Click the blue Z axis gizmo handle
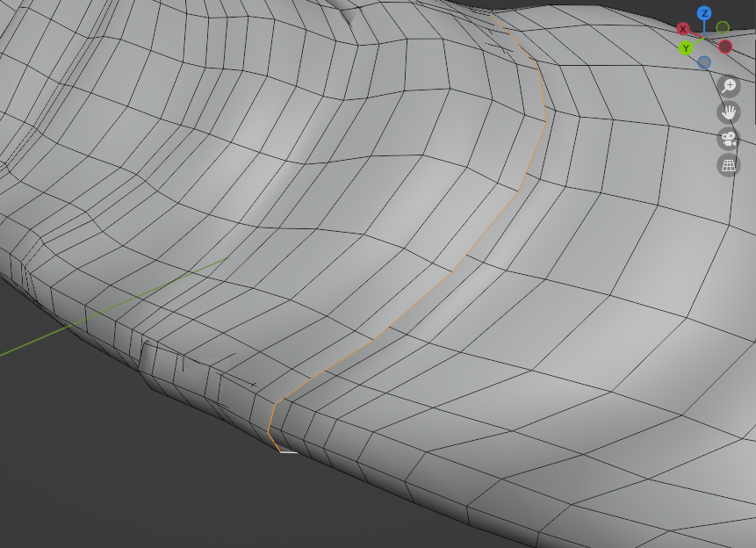Viewport: 756px width, 548px height. click(704, 13)
